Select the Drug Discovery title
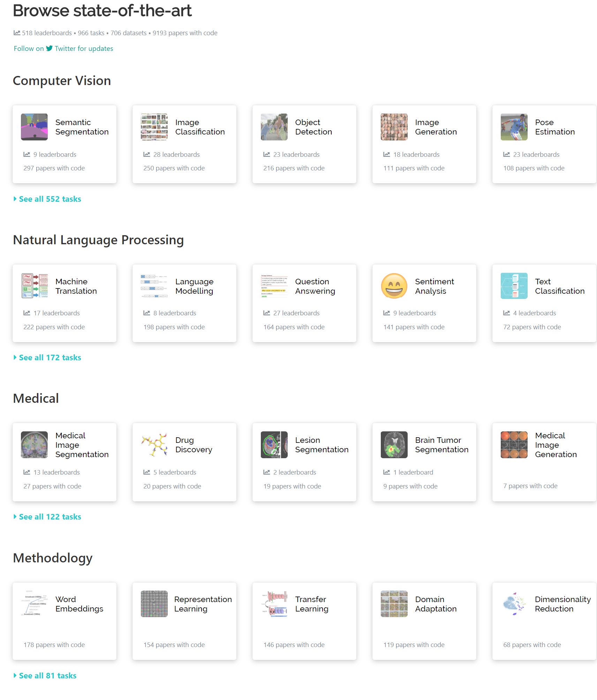This screenshot has height=700, width=597. [194, 445]
